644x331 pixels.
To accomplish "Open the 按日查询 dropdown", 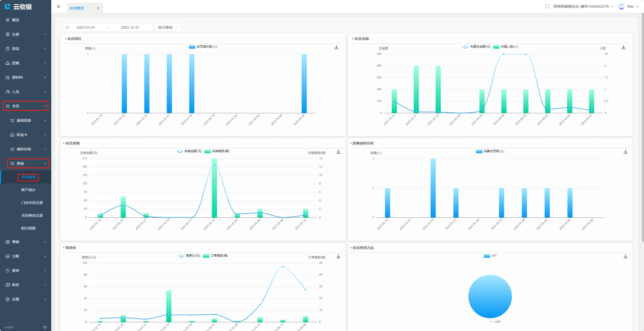I will 168,27.
